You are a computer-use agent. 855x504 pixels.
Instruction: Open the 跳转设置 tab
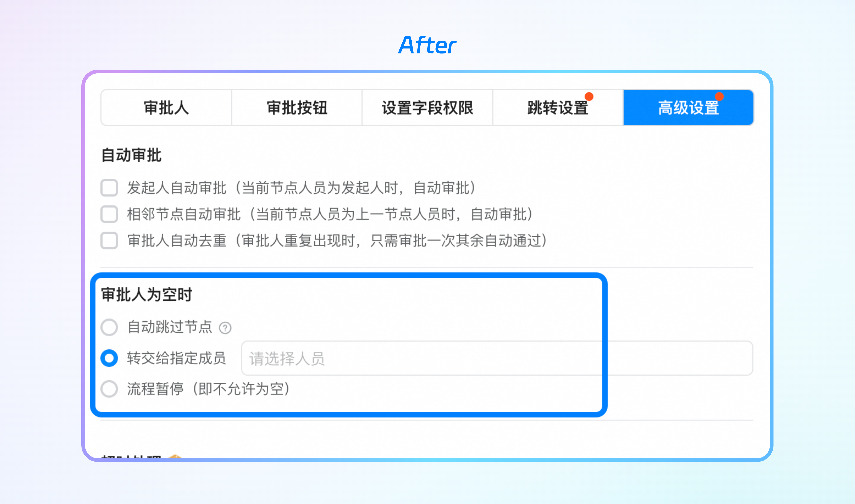(x=558, y=108)
